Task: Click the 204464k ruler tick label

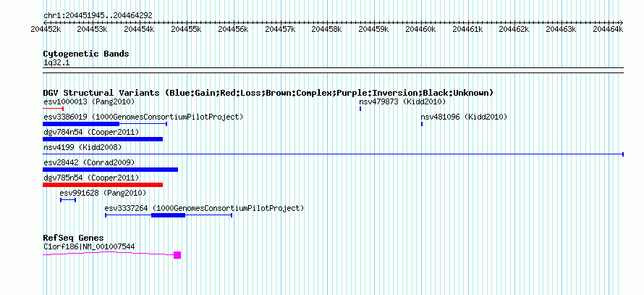Action: 609,29
